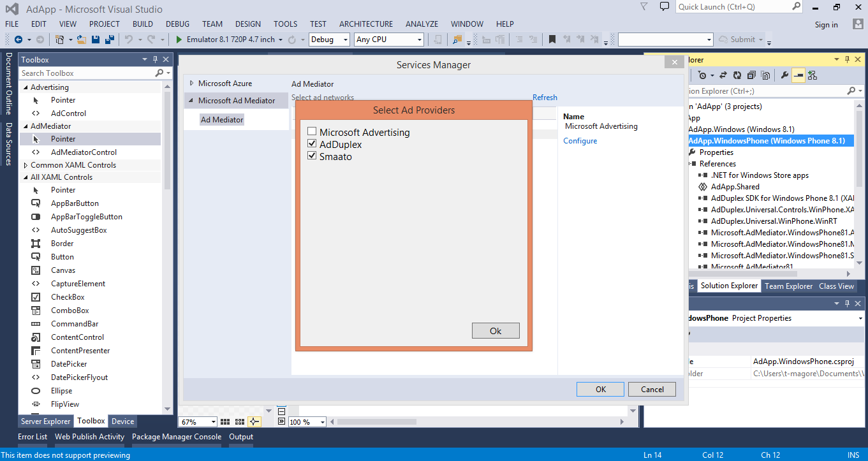
Task: Click OK in Services Manager dialog
Action: click(601, 390)
